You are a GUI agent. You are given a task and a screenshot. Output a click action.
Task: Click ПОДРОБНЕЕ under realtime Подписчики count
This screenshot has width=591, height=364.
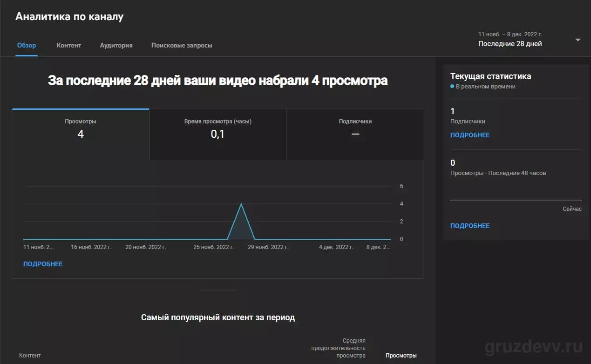(x=470, y=135)
